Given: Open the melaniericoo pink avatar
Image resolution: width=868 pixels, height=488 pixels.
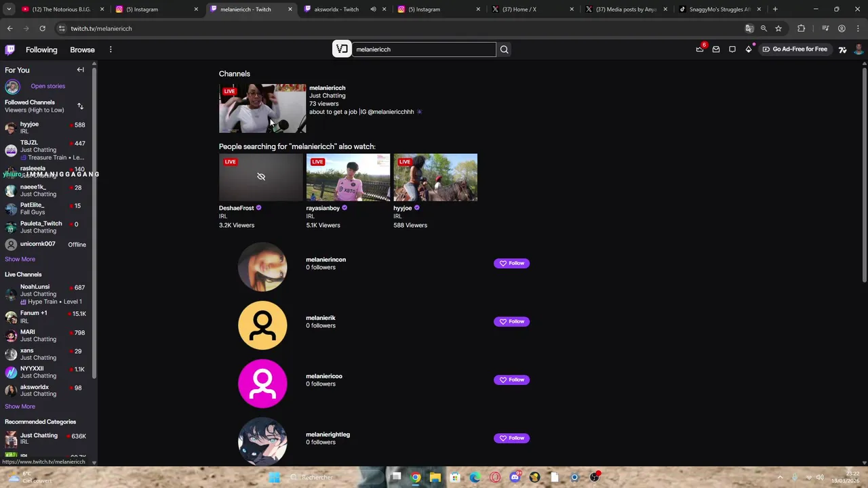Looking at the screenshot, I should tap(262, 384).
